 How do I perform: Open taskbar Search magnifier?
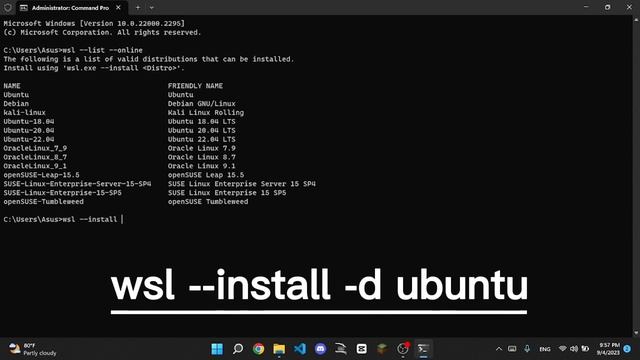pos(238,349)
